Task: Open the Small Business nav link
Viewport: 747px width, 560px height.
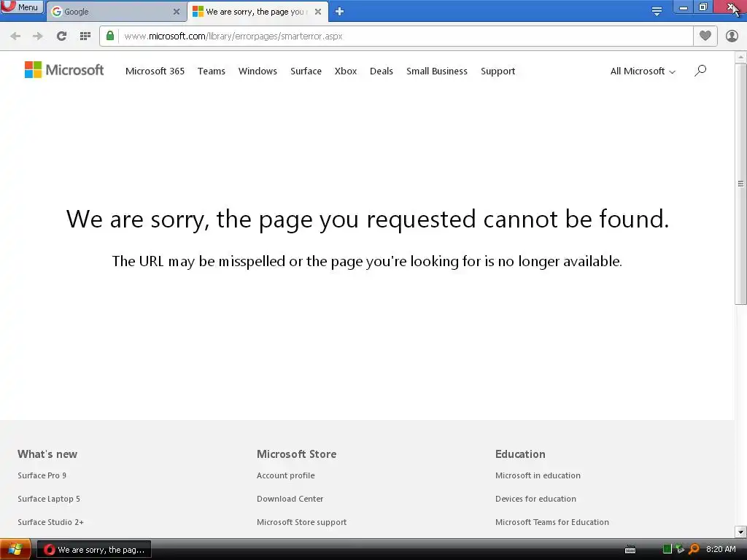Action: [x=437, y=71]
